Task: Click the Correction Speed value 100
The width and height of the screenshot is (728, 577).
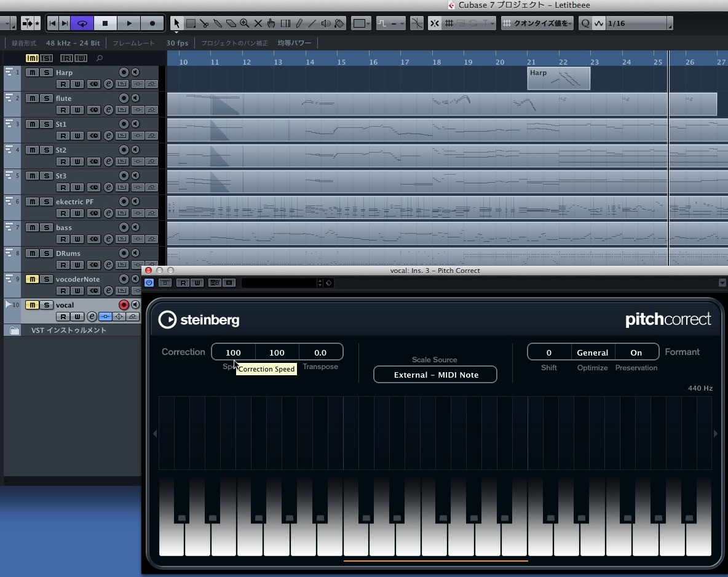Action: pos(233,352)
